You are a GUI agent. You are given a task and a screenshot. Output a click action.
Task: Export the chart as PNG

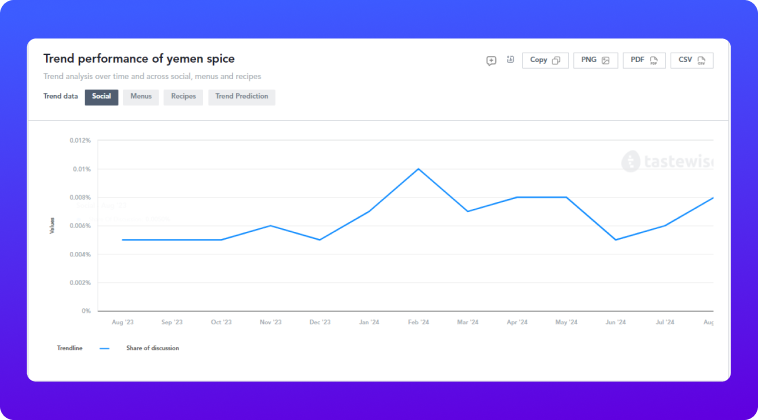596,60
